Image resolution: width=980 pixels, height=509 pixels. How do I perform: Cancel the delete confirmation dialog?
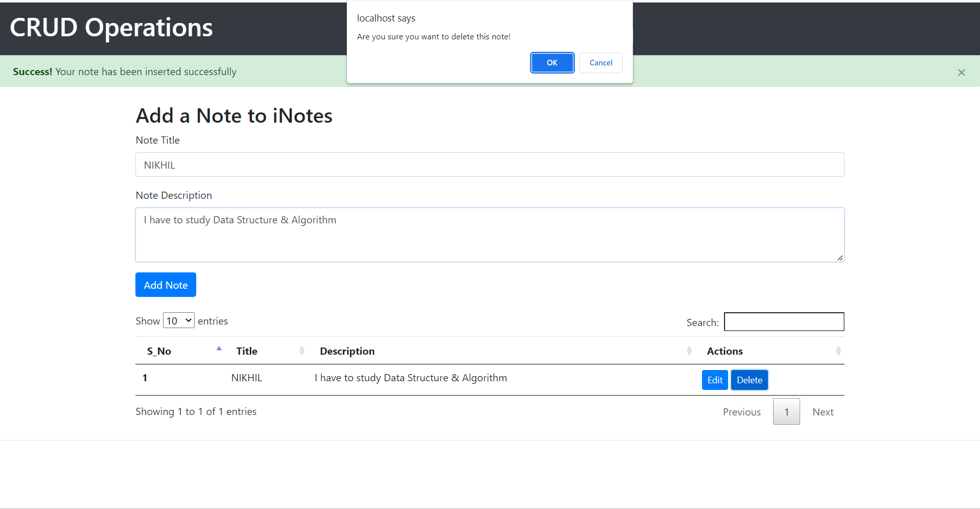(x=601, y=63)
